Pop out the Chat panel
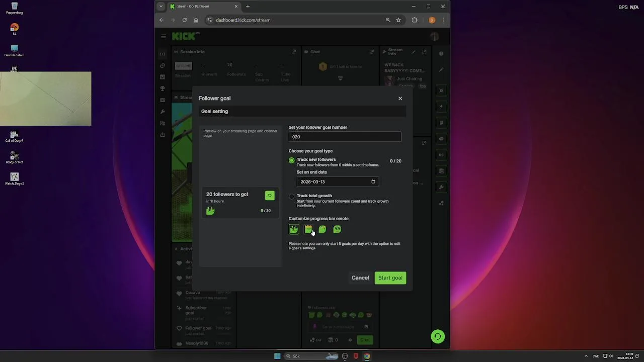 (372, 52)
